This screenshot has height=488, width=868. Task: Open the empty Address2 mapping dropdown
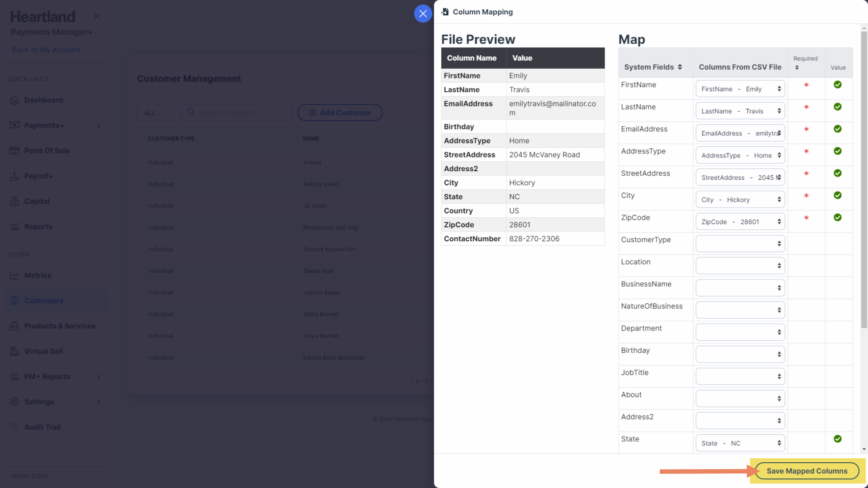pos(740,421)
